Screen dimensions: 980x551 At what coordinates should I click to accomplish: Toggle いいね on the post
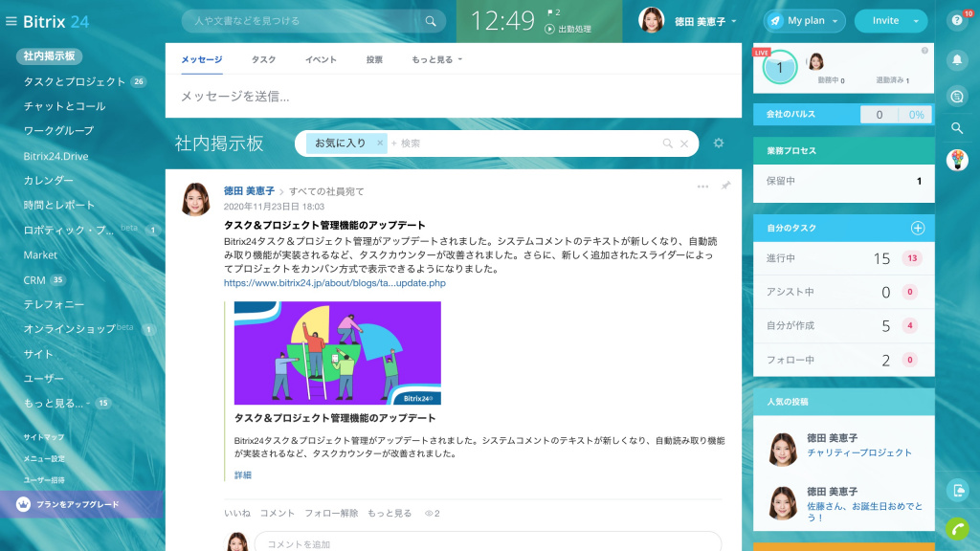tap(237, 514)
